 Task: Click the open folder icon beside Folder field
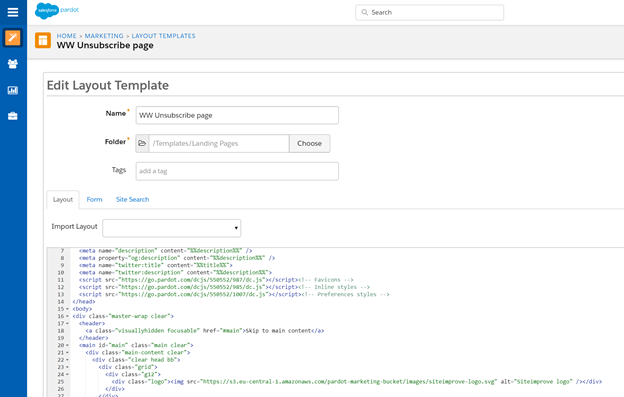(142, 143)
